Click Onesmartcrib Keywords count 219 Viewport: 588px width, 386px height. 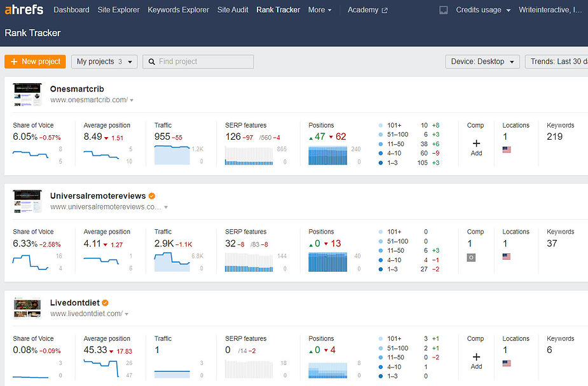[x=554, y=136]
